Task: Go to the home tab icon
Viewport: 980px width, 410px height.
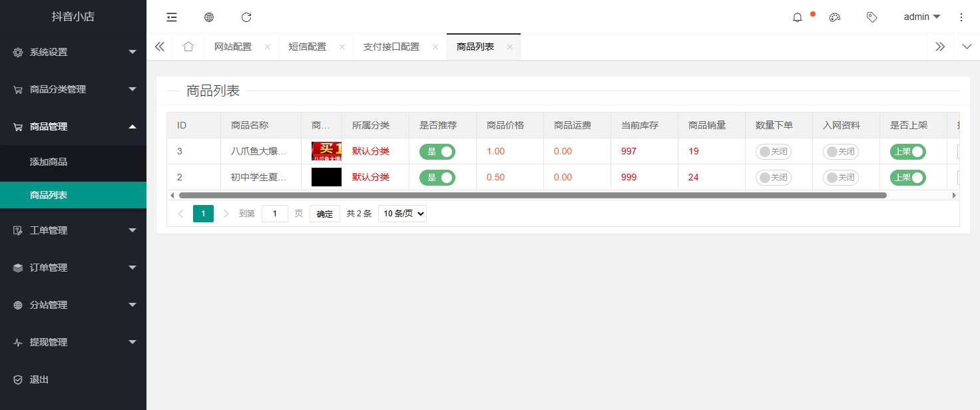Action: coord(188,47)
